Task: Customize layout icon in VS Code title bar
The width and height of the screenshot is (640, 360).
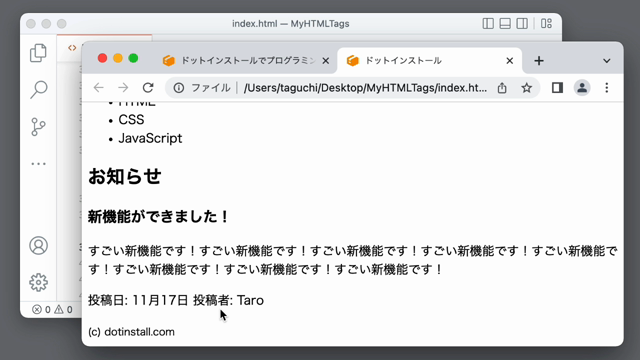Action: pyautogui.click(x=546, y=24)
